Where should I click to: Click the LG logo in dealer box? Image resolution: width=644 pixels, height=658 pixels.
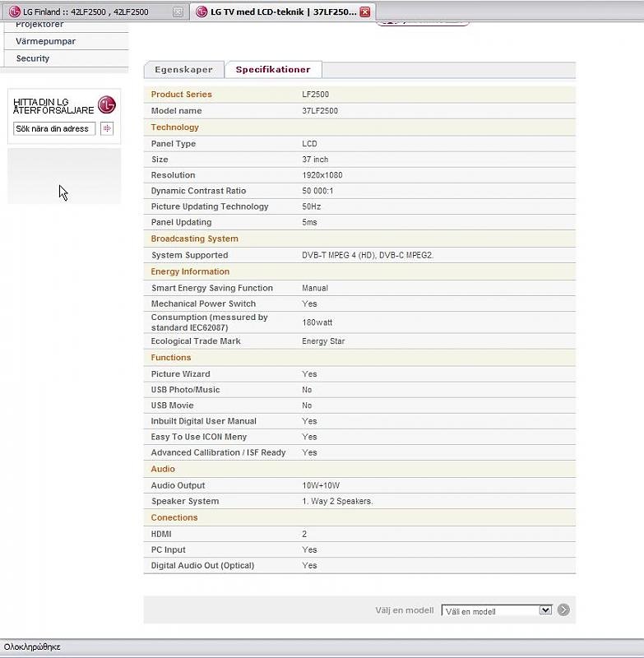coord(107,105)
